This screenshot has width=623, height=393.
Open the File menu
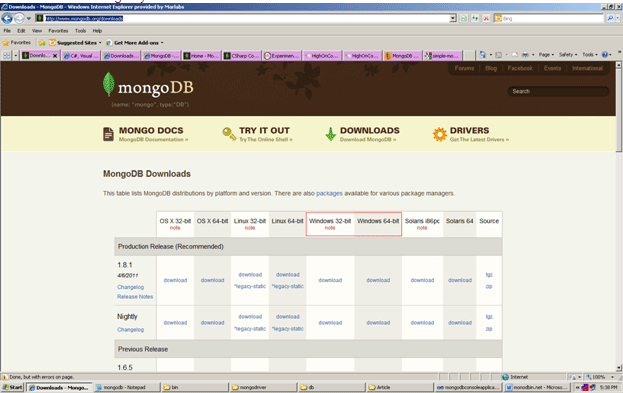(x=7, y=31)
